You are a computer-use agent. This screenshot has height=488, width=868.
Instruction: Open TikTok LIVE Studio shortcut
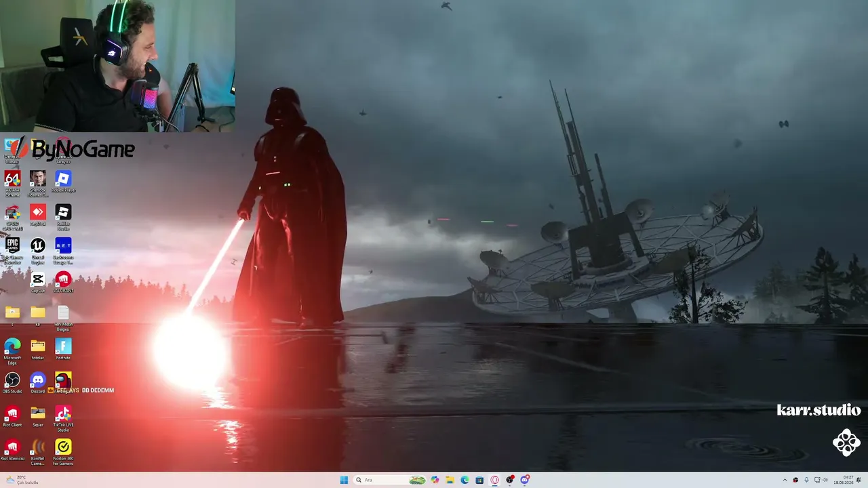[x=63, y=418]
